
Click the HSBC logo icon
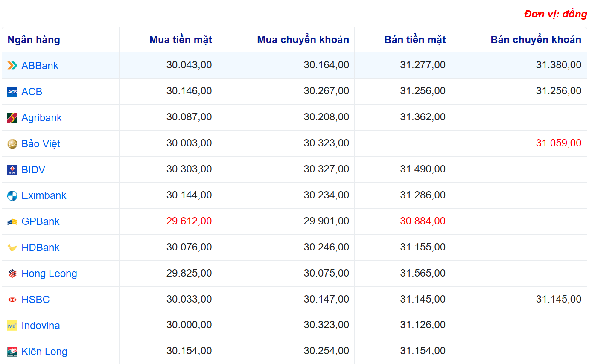pos(12,300)
